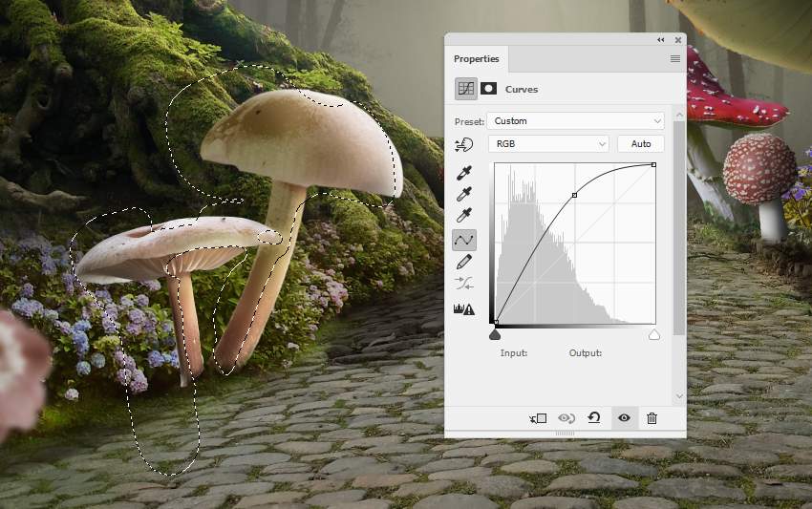
Task: Open the Preset dropdown showing Custom
Action: tap(575, 121)
